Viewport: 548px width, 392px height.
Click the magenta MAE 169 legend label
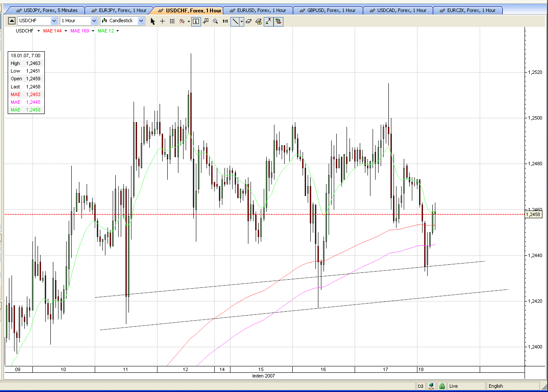[80, 31]
